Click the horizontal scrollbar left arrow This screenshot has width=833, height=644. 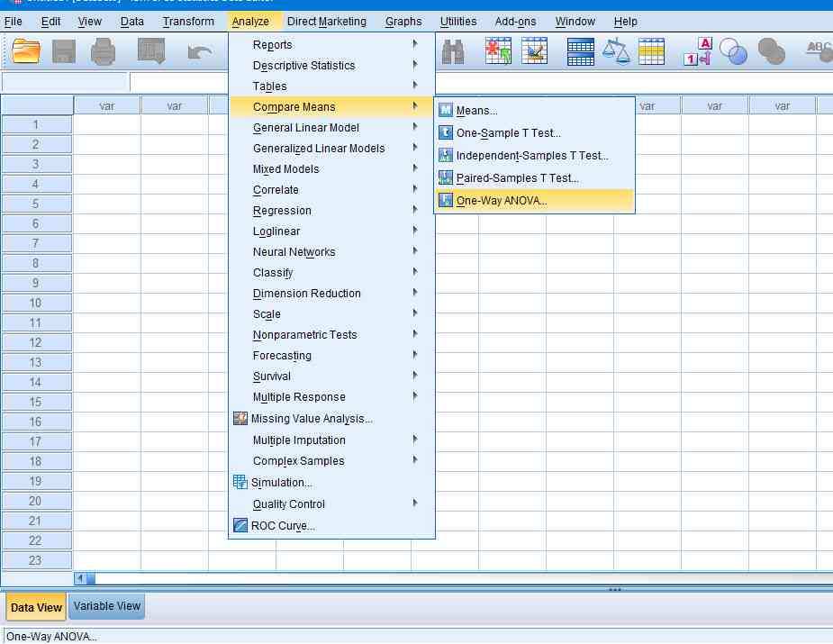click(79, 578)
